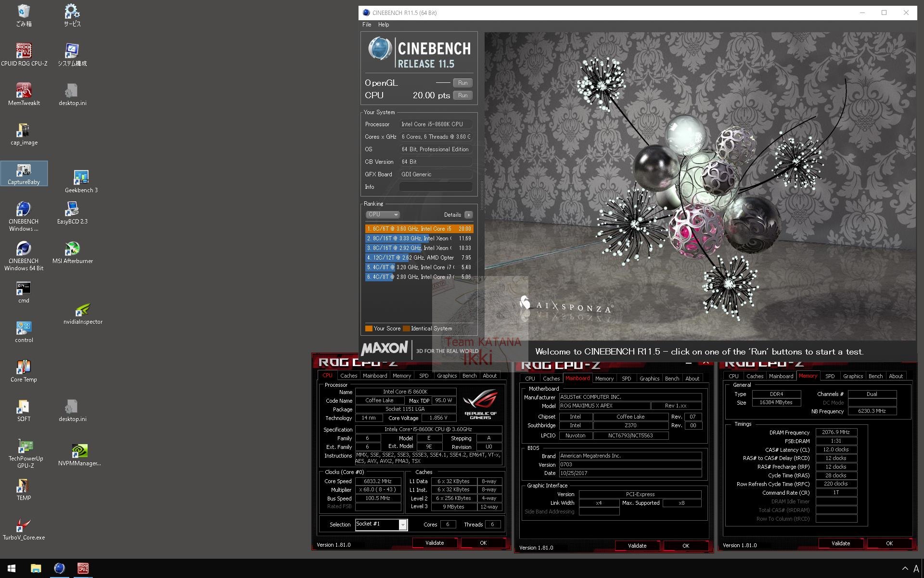Select ranking entry 12C/12T AMD Opteron
The image size is (924, 578).
click(x=419, y=258)
